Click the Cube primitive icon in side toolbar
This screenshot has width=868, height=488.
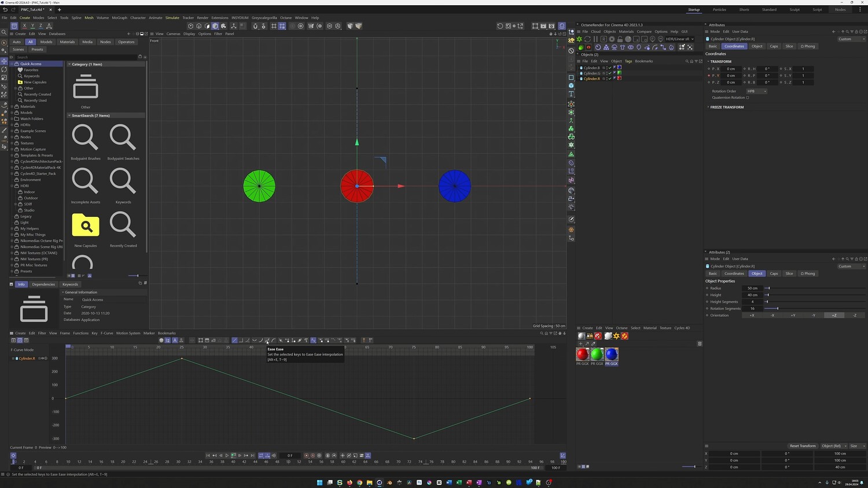[x=571, y=86]
